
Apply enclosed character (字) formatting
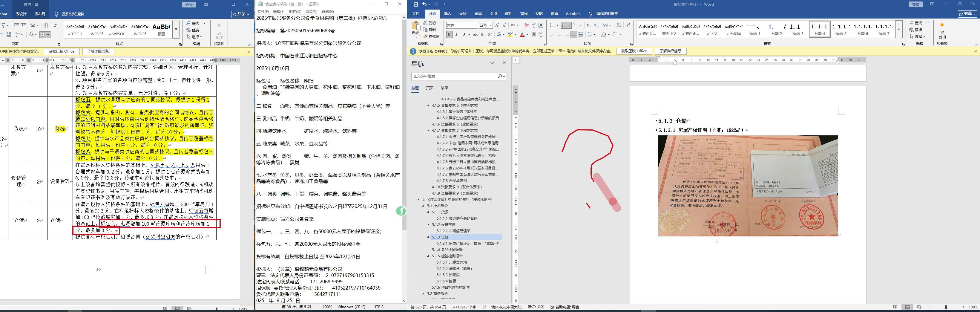point(541,35)
